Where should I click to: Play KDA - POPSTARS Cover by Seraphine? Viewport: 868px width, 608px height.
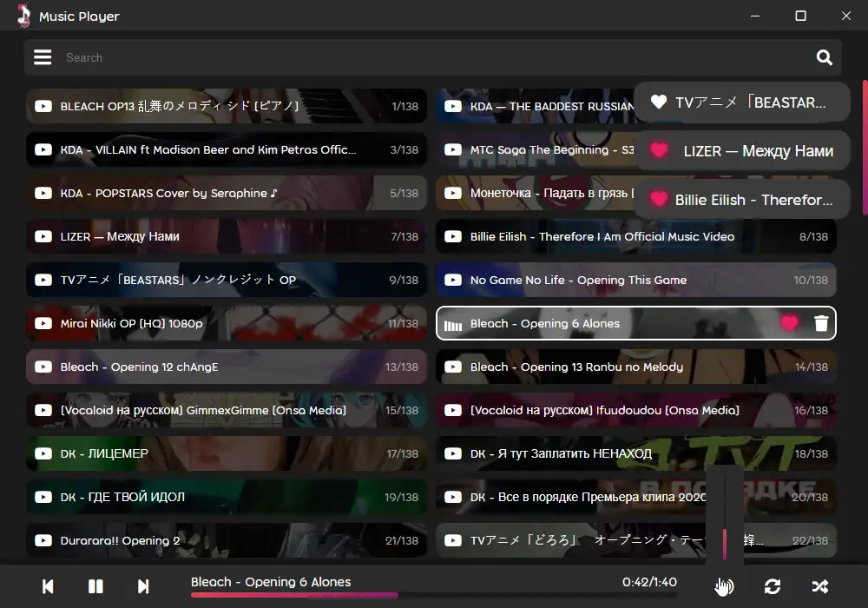pyautogui.click(x=227, y=193)
